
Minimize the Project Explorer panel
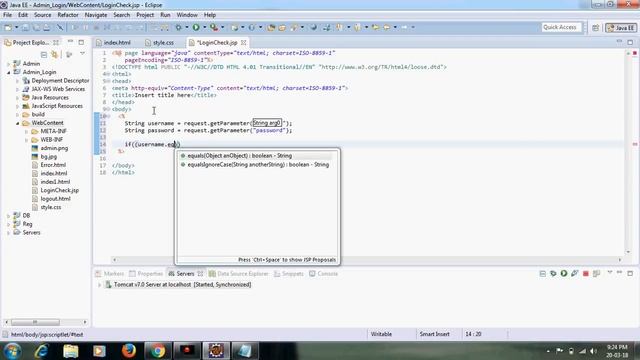pyautogui.click(x=70, y=42)
